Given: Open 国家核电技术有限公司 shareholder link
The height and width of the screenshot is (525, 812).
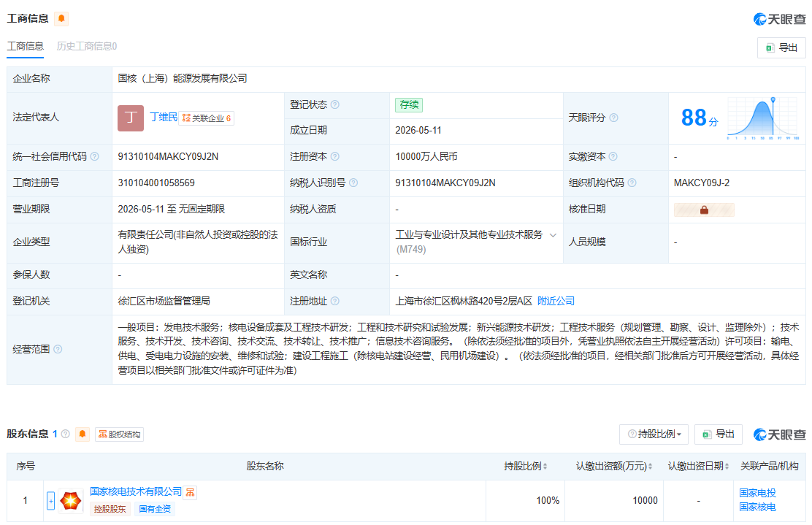Looking at the screenshot, I should pyautogui.click(x=137, y=491).
